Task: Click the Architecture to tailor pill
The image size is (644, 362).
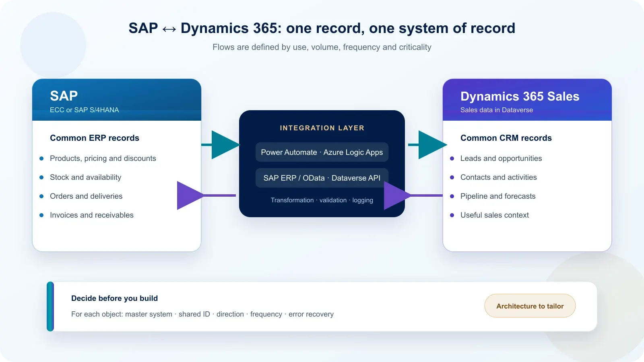Action: (530, 306)
